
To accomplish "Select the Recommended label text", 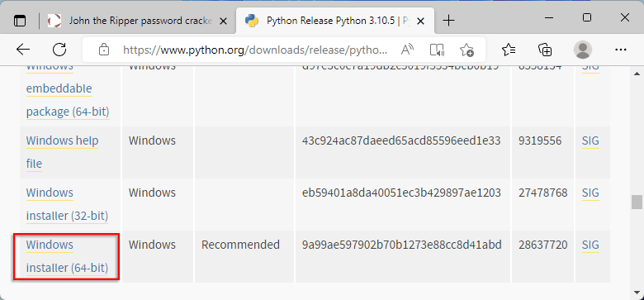I will [x=240, y=245].
